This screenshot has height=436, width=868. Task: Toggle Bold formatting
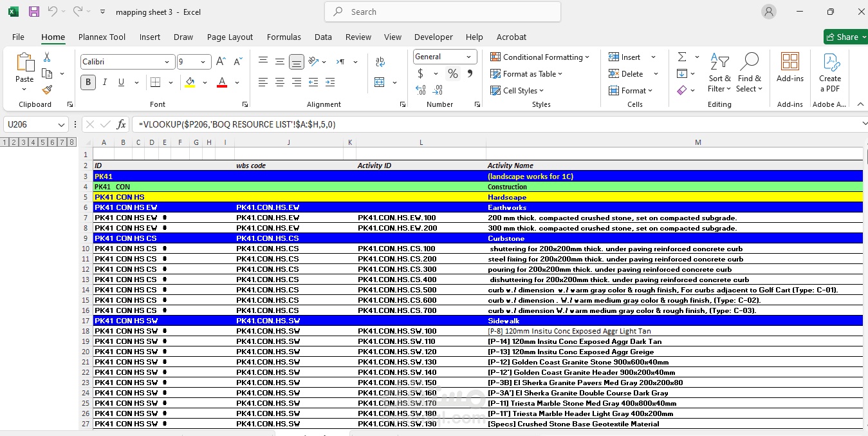[x=88, y=82]
